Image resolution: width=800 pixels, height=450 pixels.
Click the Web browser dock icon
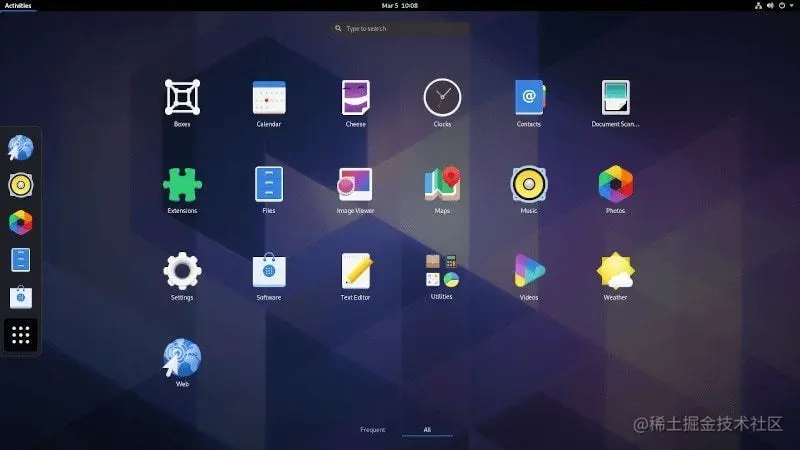pos(20,148)
